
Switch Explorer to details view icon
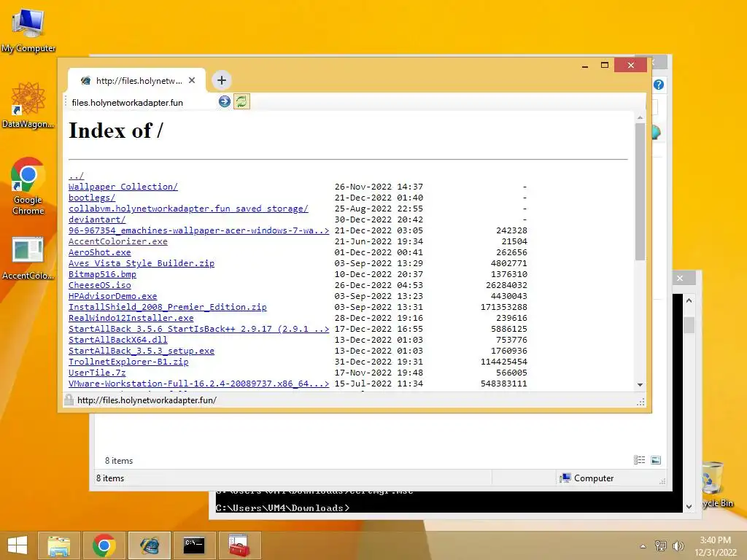point(639,459)
